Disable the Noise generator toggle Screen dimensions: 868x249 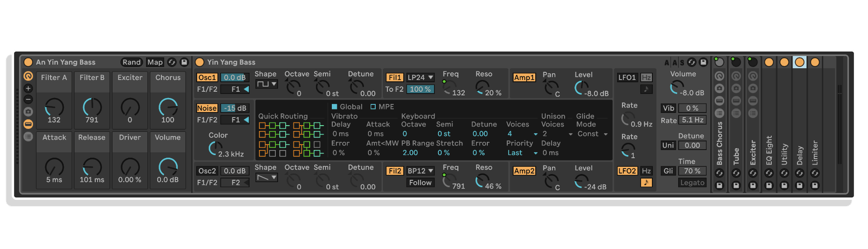pos(207,108)
